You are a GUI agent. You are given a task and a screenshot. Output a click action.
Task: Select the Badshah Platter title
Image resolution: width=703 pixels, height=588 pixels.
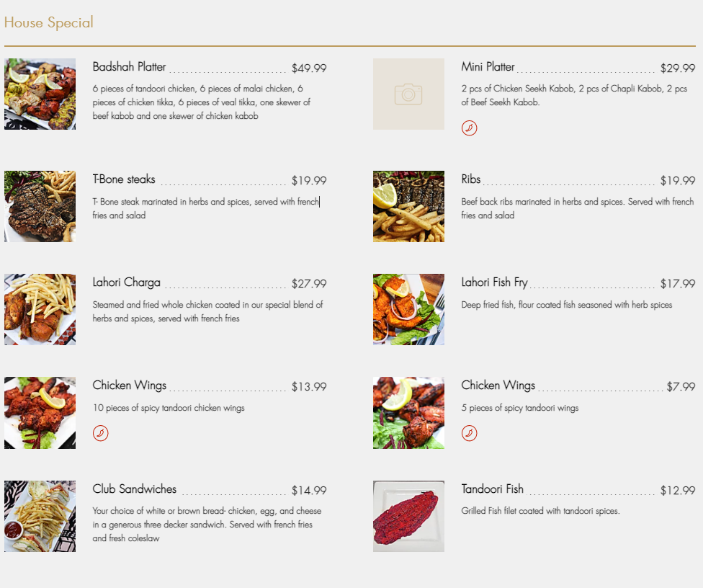(x=130, y=67)
